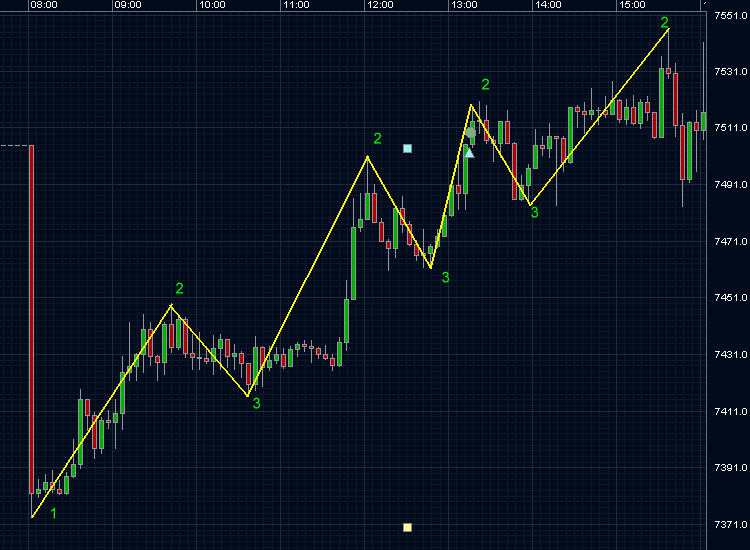
Task: Click wave label 2 above the 09:40 peak
Action: coord(179,288)
